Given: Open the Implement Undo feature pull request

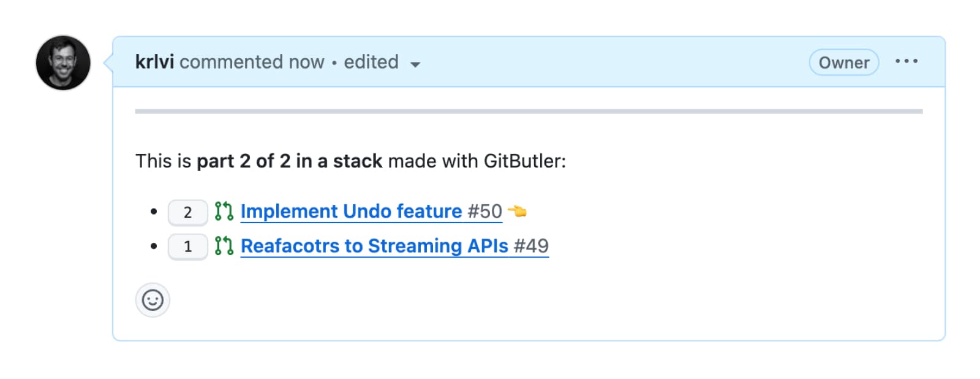Looking at the screenshot, I should coord(351,211).
